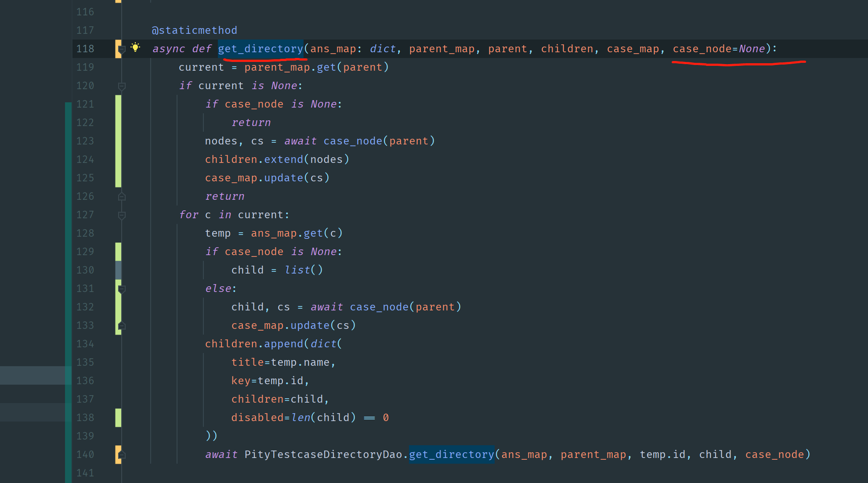Click 'child = list()' on line 130
This screenshot has height=483, width=868.
point(277,270)
